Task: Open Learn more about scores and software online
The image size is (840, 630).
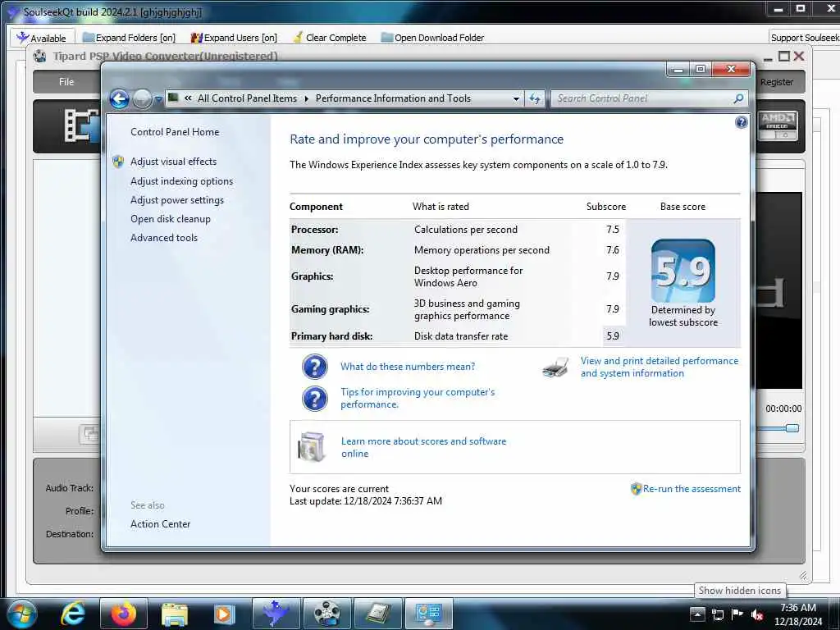Action: point(423,447)
